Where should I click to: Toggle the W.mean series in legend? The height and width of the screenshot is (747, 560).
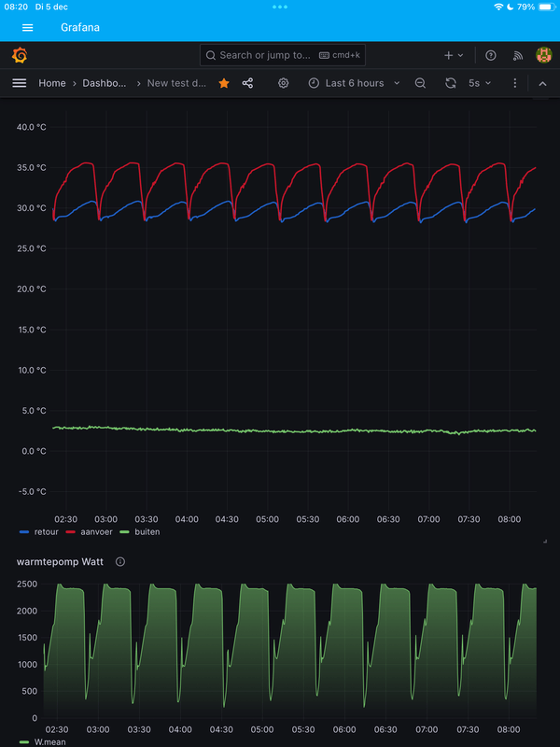[x=50, y=741]
